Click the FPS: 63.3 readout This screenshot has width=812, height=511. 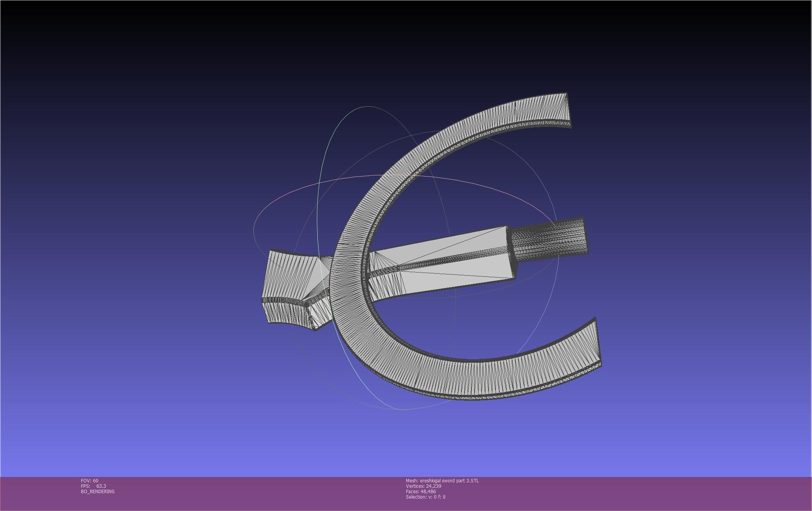coord(93,486)
